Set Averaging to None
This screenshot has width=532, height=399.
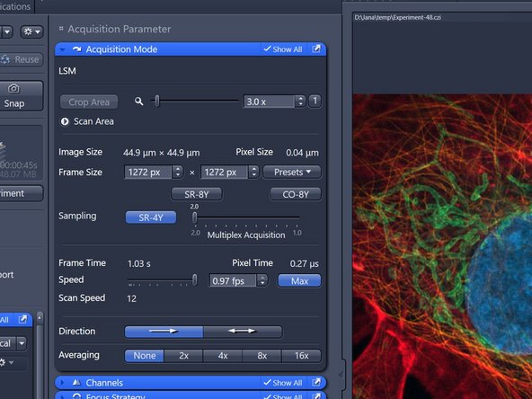145,356
